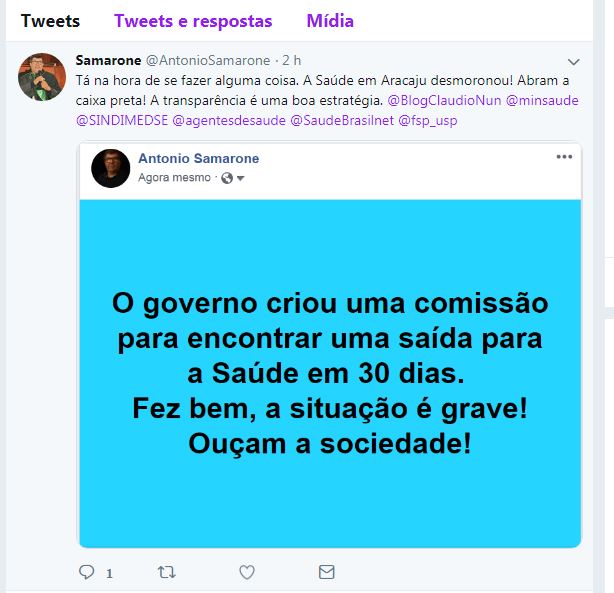This screenshot has width=614, height=593.
Task: Click the reply speech bubble icon
Action: [x=87, y=572]
